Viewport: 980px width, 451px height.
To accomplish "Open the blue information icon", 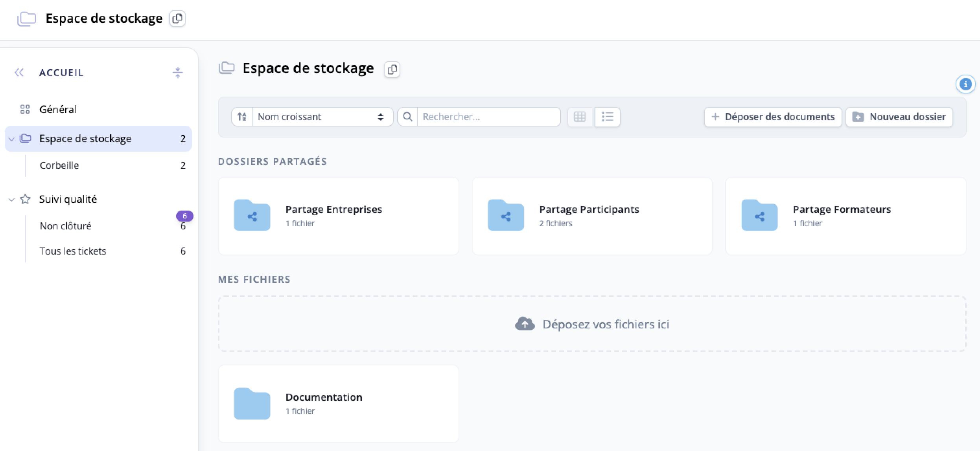I will click(x=965, y=84).
